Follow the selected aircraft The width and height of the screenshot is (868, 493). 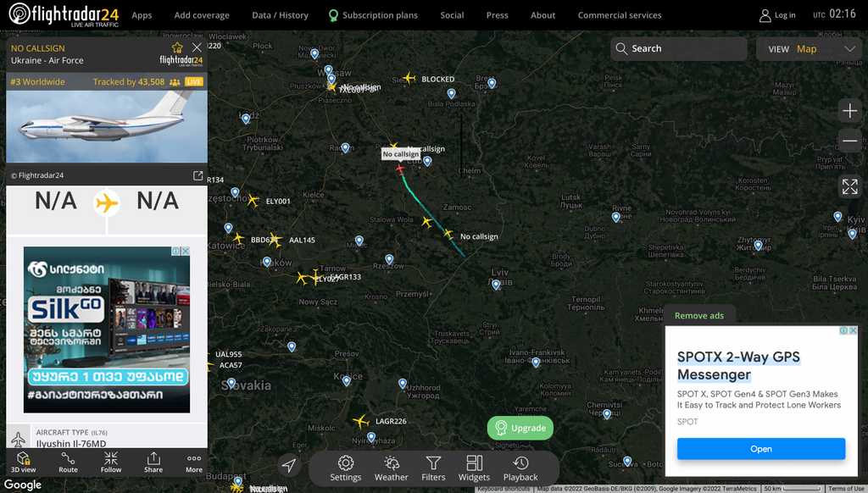pyautogui.click(x=111, y=462)
